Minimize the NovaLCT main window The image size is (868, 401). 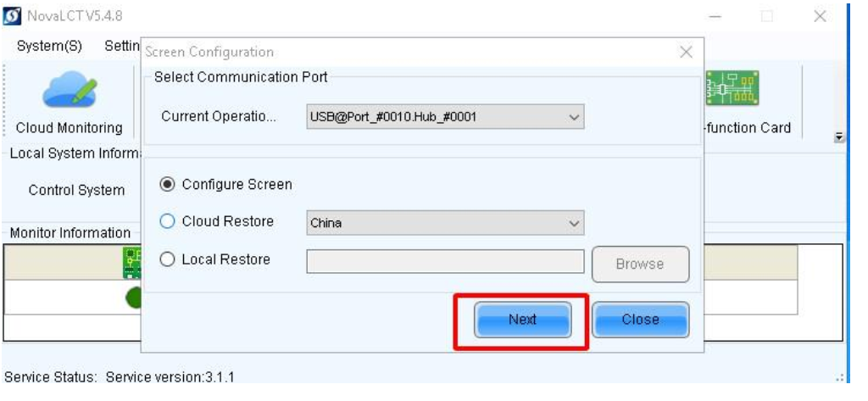tap(715, 17)
